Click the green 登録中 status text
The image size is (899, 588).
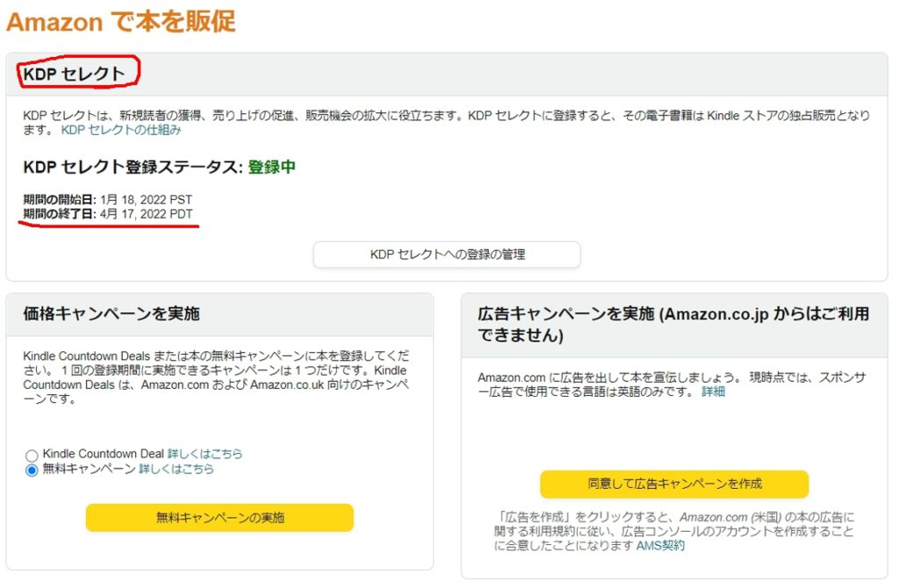(x=271, y=167)
